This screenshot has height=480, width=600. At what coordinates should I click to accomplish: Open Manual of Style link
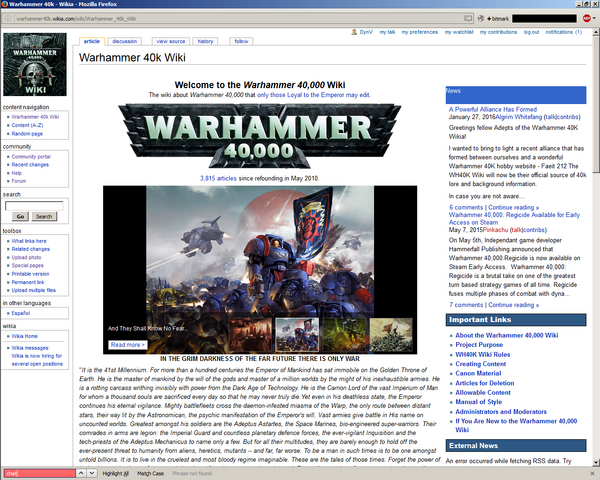point(479,402)
